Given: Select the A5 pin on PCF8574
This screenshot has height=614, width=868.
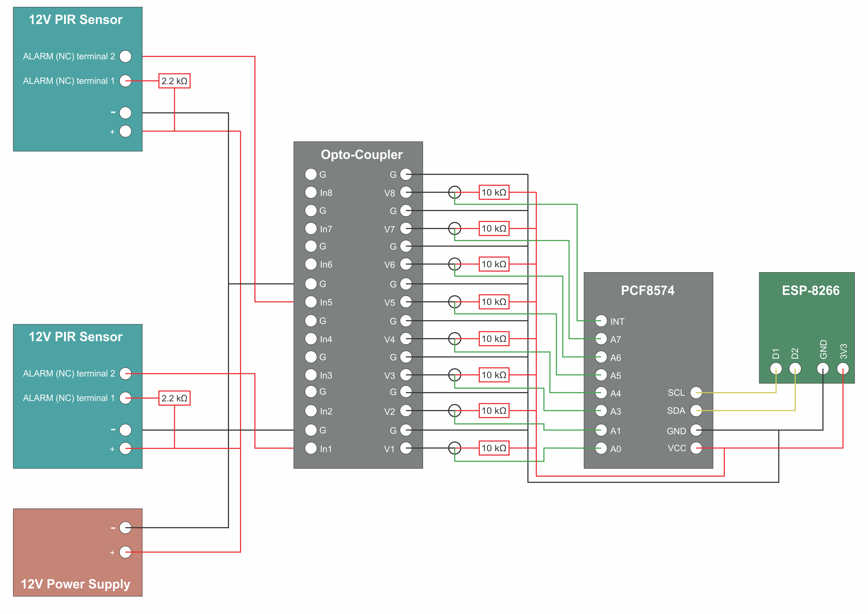Looking at the screenshot, I should (601, 375).
